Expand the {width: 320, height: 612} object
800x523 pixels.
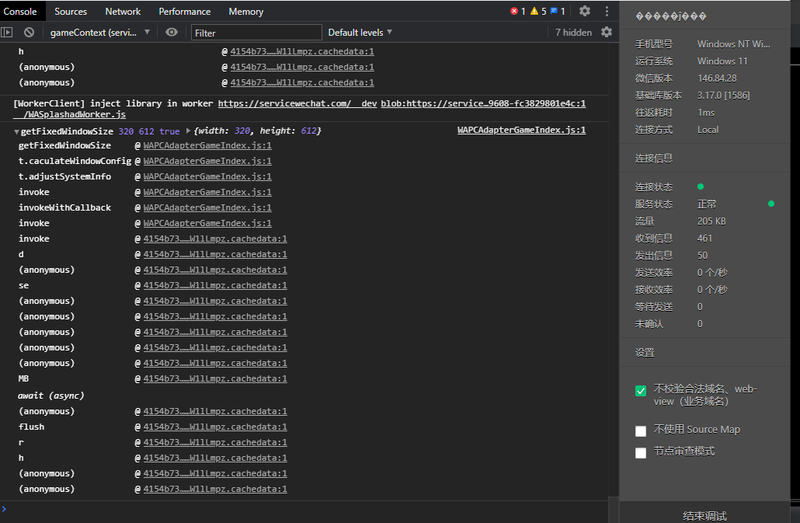[188, 131]
